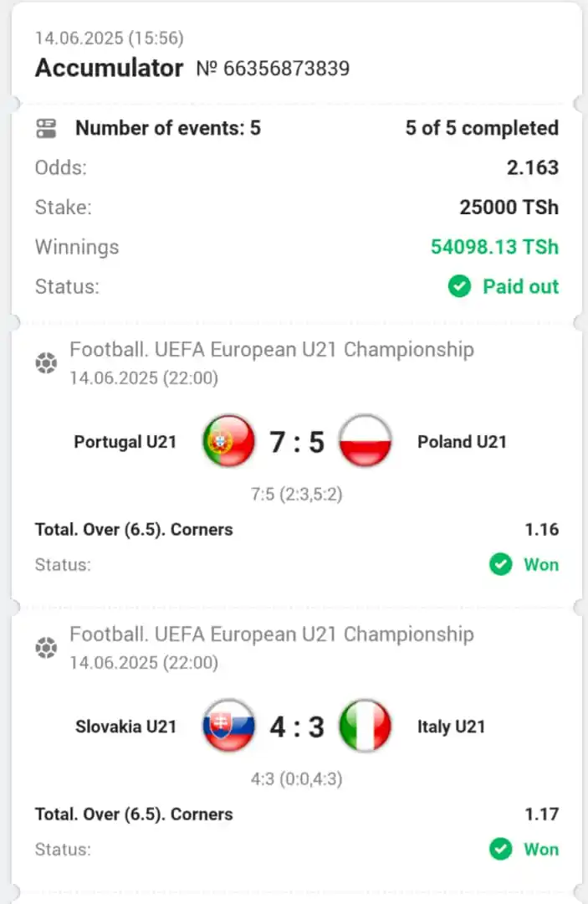Click the Poland U21 flag icon
The image size is (588, 904).
tap(366, 440)
